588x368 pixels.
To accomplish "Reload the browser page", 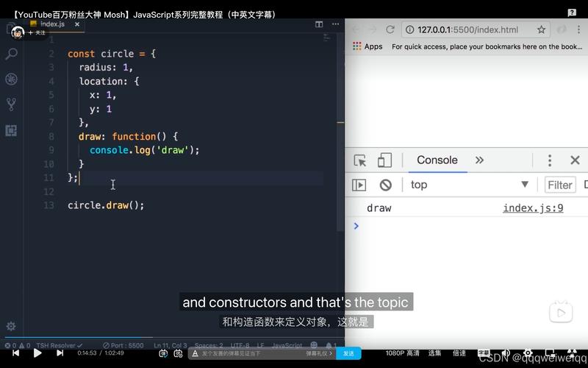I will click(x=390, y=29).
